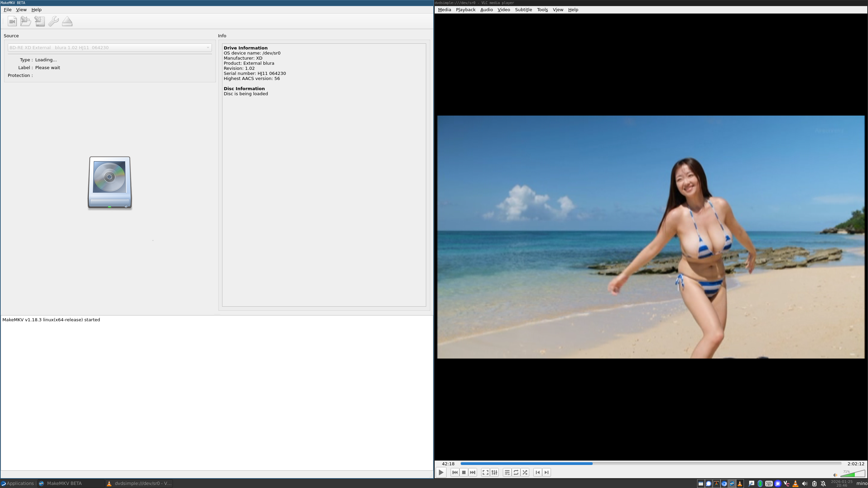Toggle VLC fullscreen mode
The height and width of the screenshot is (488, 868).
coord(485,472)
